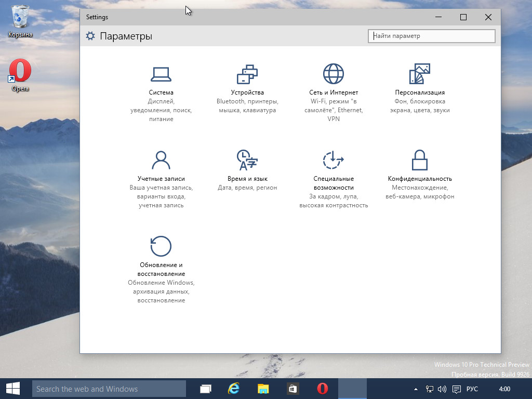Click description 'Дата, время, регион'
Screen dimensions: 532x399
coord(247,187)
